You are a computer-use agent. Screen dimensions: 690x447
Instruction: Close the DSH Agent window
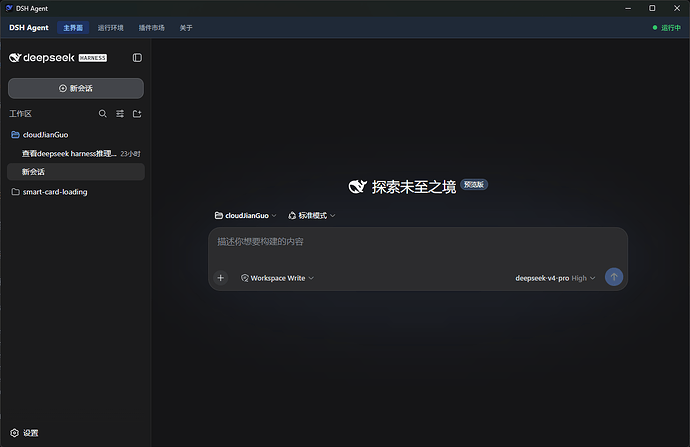point(677,8)
